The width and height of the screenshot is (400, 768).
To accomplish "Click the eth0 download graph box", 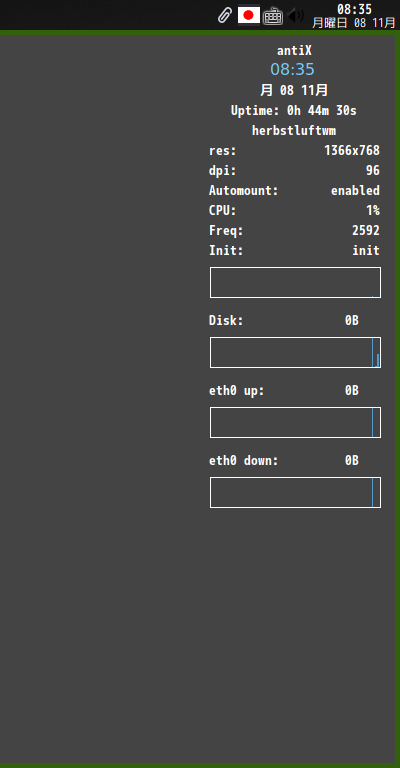I will click(295, 493).
